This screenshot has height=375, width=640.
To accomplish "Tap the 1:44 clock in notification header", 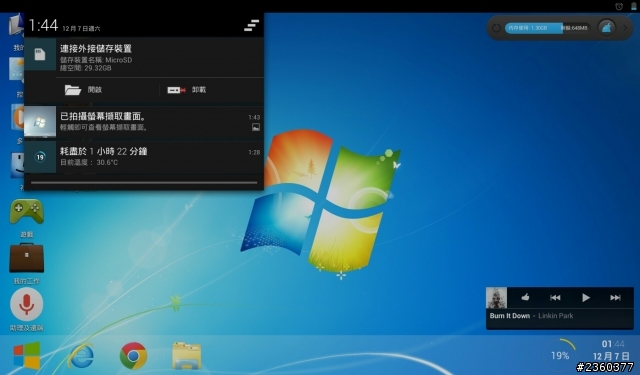I will (43, 25).
